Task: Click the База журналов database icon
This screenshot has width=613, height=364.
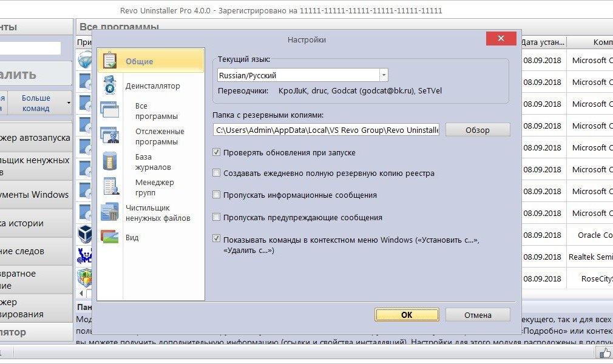Action: point(110,161)
